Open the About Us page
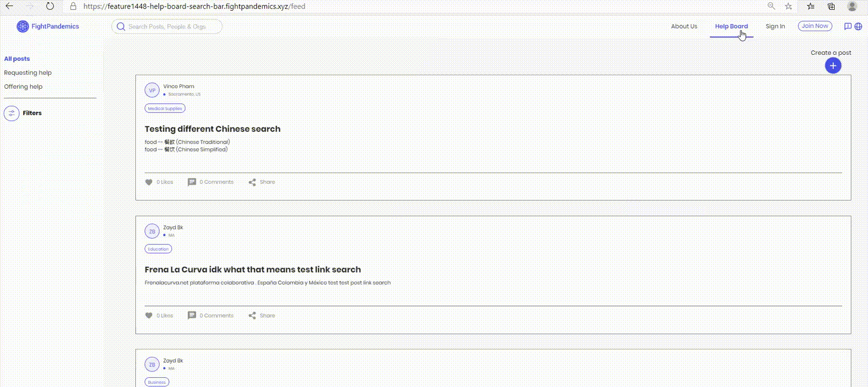 684,26
